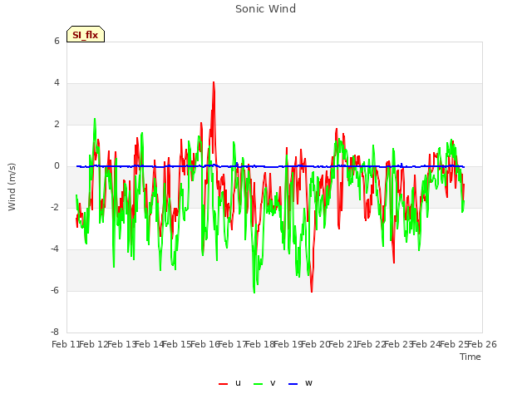
Task: Toggle the u series legend entry
Action: pyautogui.click(x=230, y=383)
